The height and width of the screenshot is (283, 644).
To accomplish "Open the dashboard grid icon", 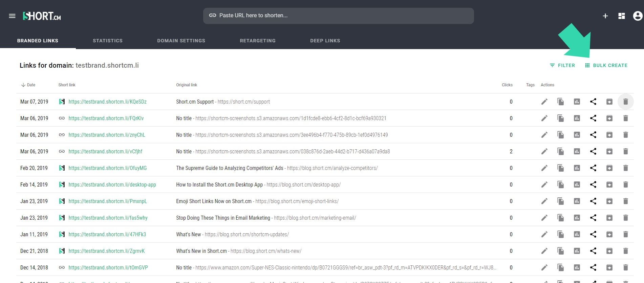I will point(622,16).
